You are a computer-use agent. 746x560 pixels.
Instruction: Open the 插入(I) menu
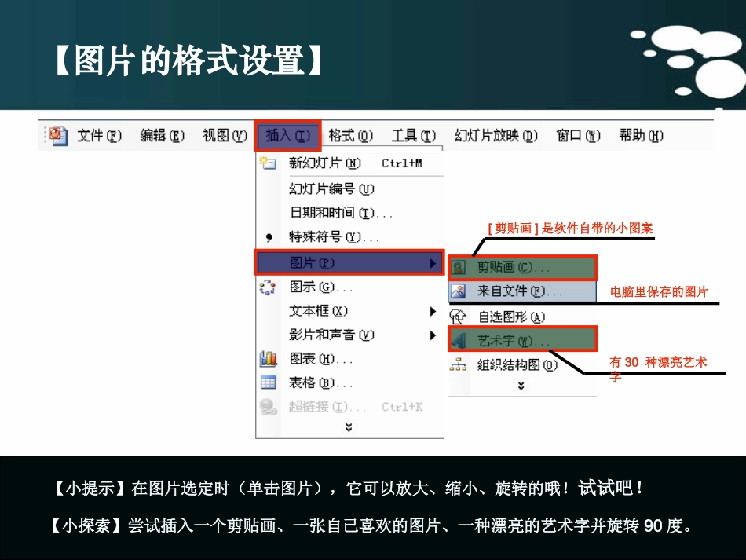click(x=288, y=136)
